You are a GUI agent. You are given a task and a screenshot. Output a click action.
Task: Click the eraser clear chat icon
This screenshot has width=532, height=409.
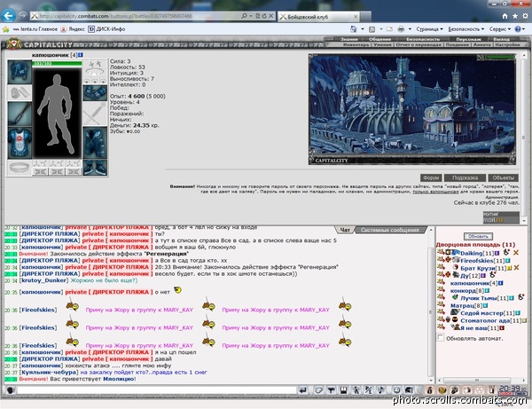point(318,390)
